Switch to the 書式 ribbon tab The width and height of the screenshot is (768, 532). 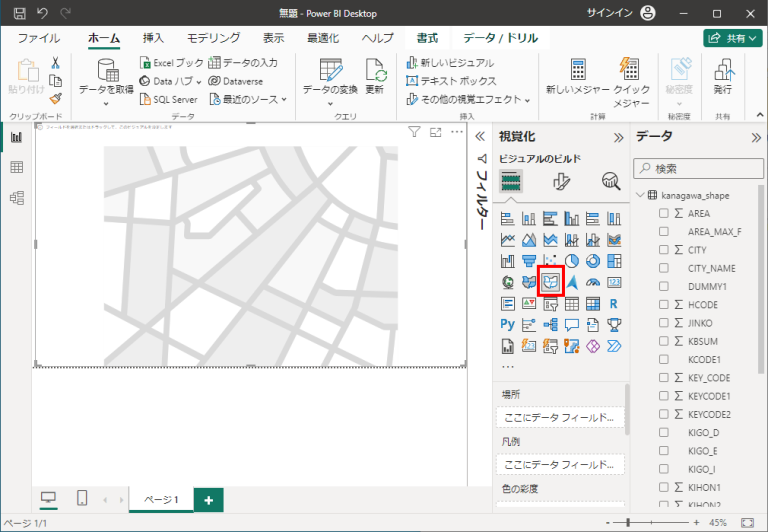427,38
